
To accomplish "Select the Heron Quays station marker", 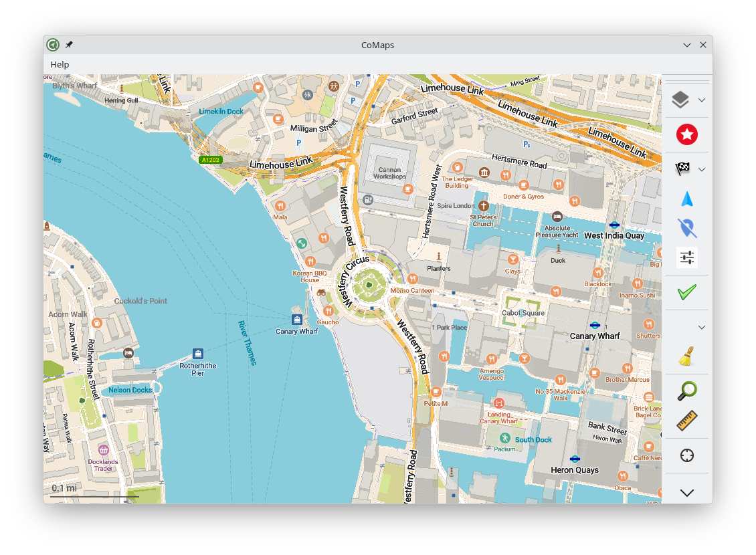I will pyautogui.click(x=575, y=459).
